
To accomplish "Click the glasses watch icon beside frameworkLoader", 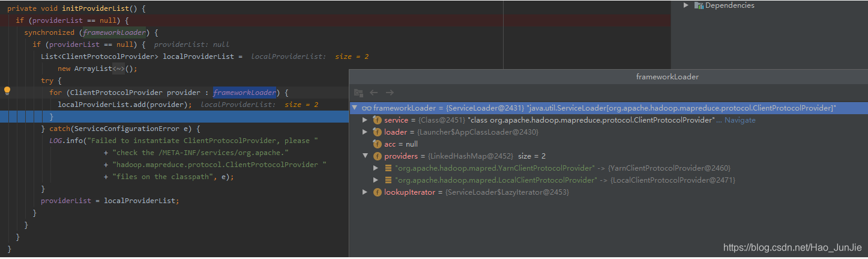I will tap(366, 108).
